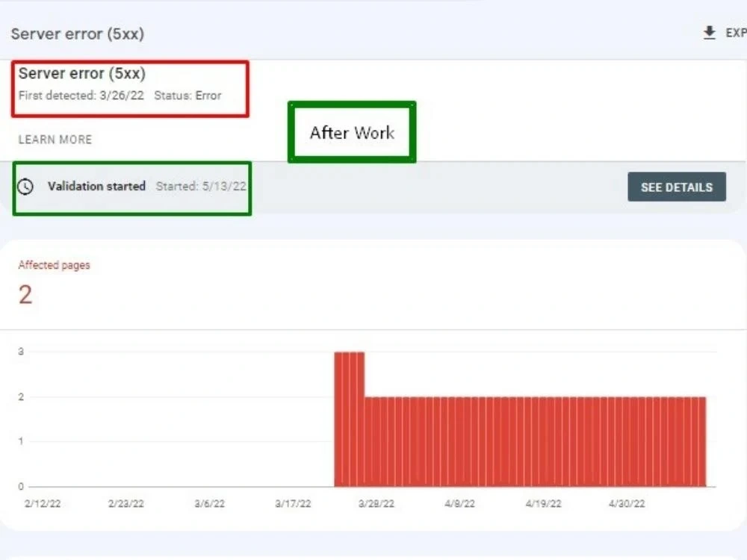Open the SEE DETAILS button

677,187
